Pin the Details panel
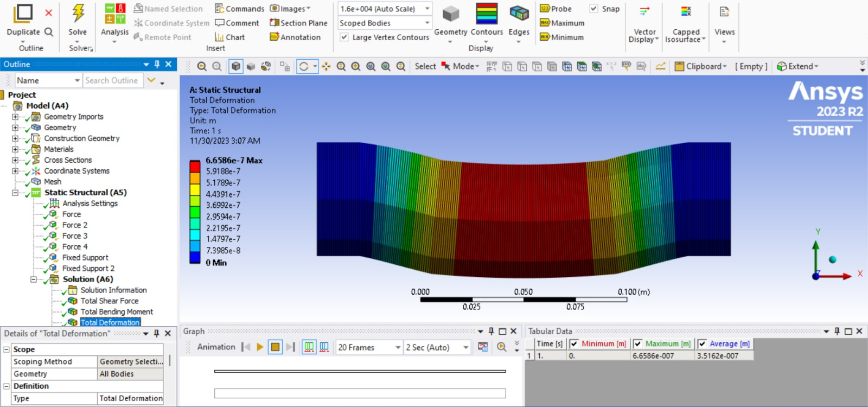 pyautogui.click(x=156, y=333)
